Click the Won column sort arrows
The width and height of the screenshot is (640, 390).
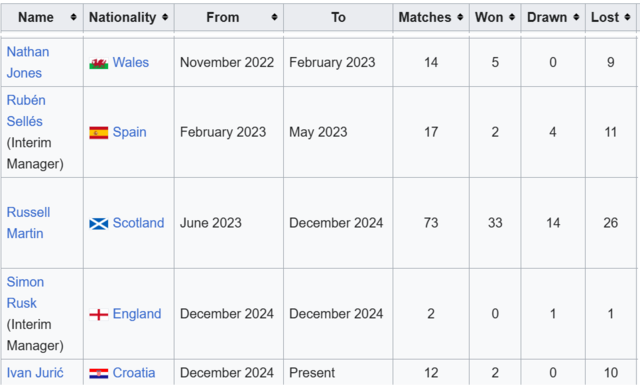pyautogui.click(x=512, y=17)
